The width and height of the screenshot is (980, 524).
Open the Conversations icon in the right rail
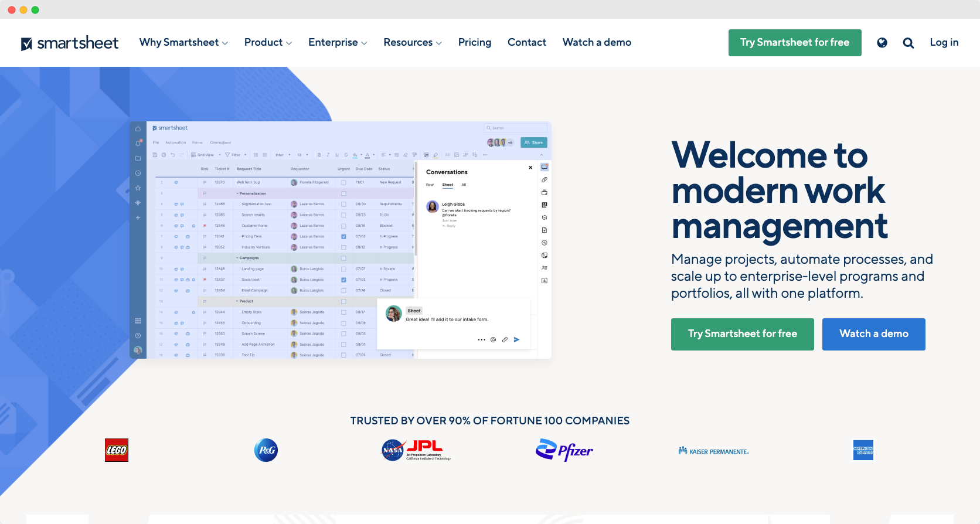point(545,167)
